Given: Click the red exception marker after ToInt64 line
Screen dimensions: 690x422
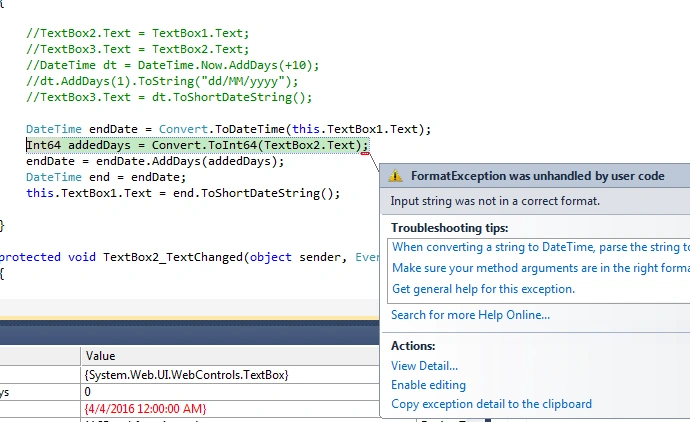Looking at the screenshot, I should click(365, 154).
